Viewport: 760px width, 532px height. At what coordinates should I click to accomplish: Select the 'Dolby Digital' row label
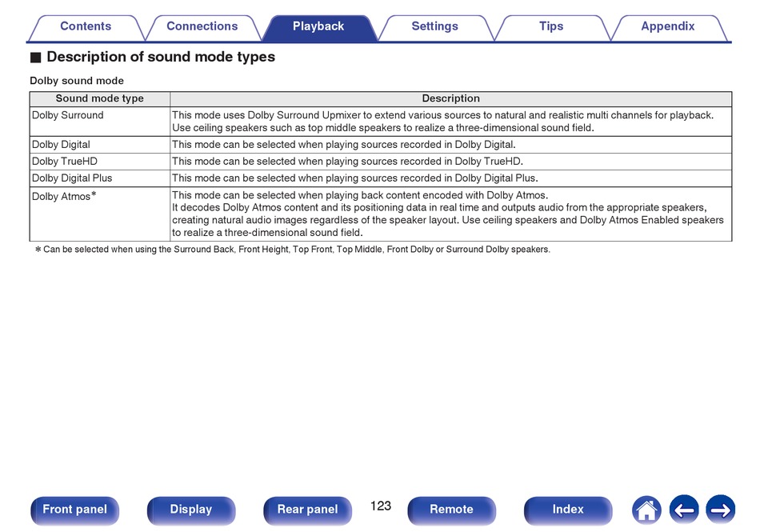(x=61, y=145)
